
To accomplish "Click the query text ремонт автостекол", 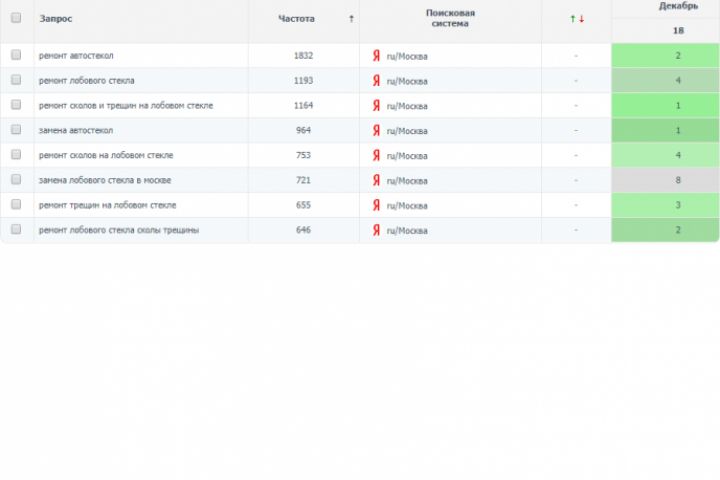I will coord(76,56).
